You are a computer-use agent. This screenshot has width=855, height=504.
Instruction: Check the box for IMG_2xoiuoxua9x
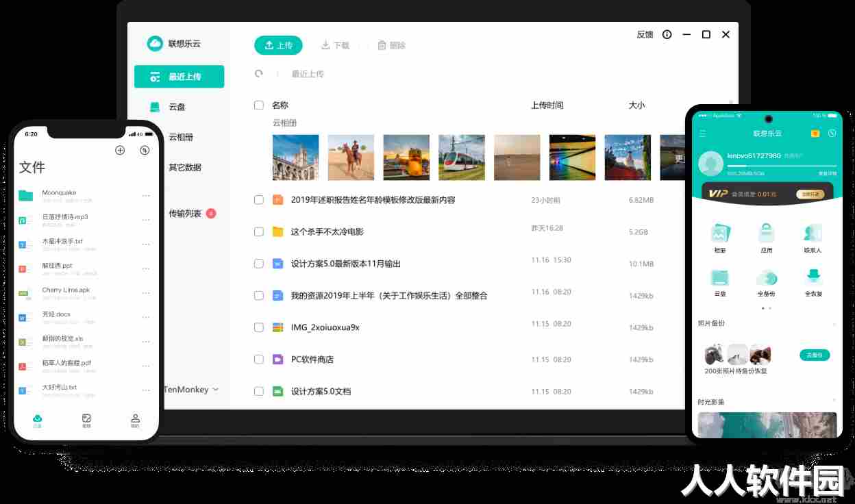(259, 327)
